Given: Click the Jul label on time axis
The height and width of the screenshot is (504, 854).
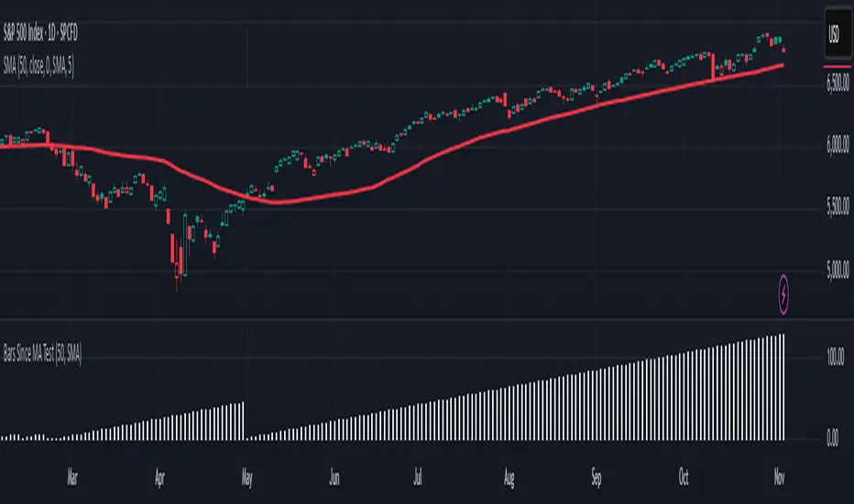Looking at the screenshot, I should click(x=418, y=478).
